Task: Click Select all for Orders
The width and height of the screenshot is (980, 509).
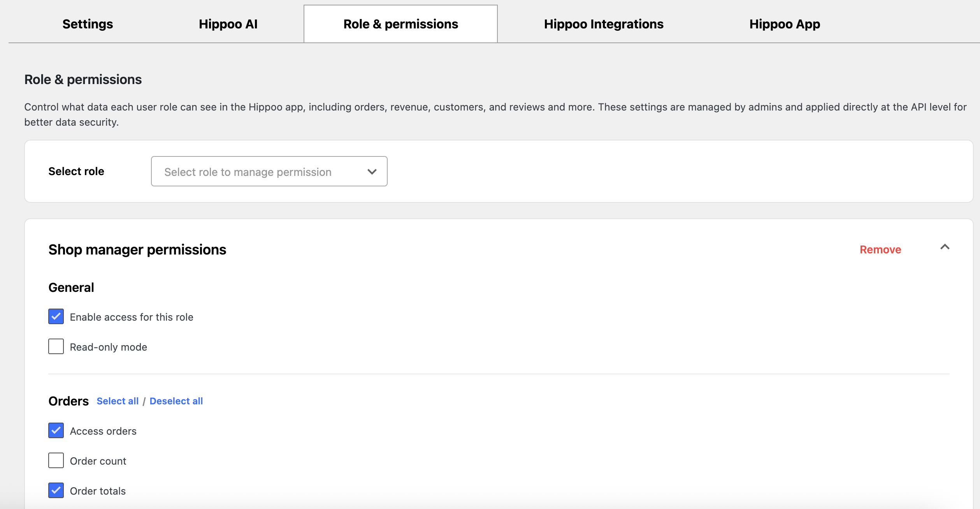Action: tap(118, 401)
